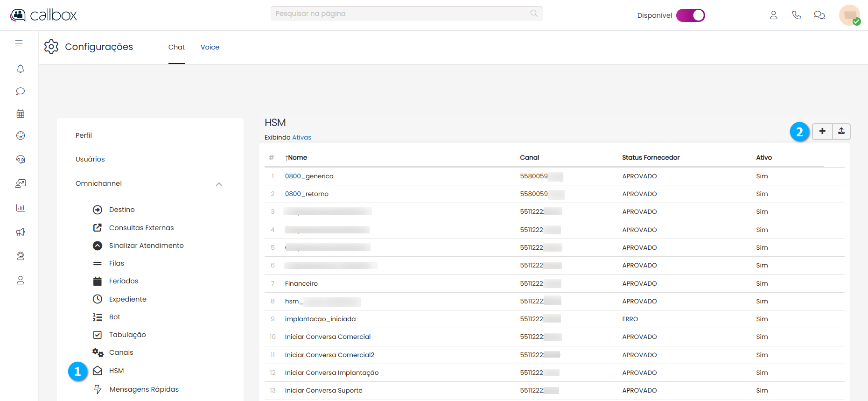Click the Ativas filter link
868x401 pixels.
click(x=301, y=137)
